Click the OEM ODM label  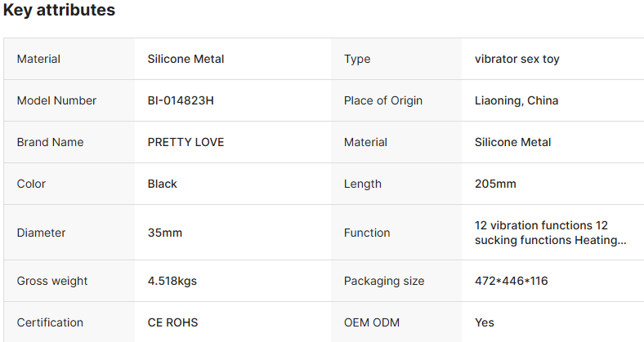372,322
